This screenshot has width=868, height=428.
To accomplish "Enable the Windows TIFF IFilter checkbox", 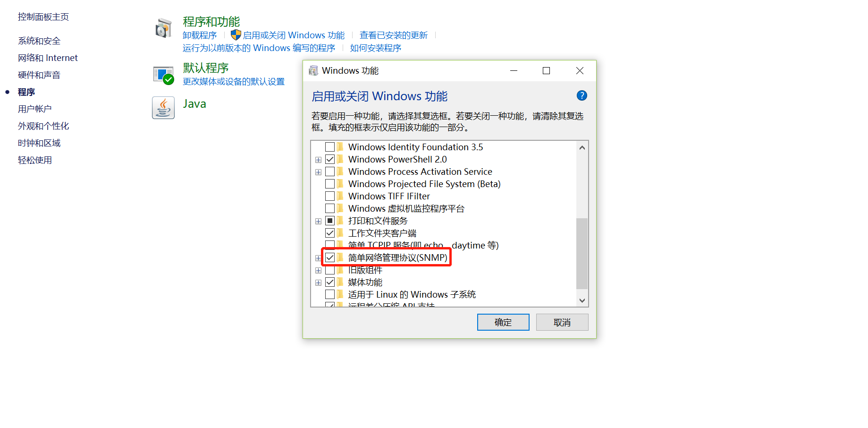I will [330, 196].
